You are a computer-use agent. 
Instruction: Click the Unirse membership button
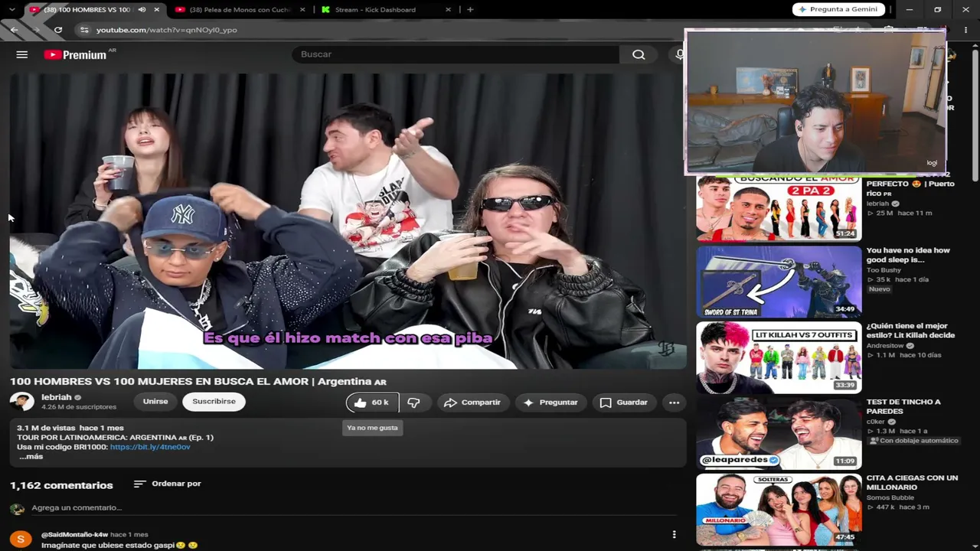tap(155, 402)
